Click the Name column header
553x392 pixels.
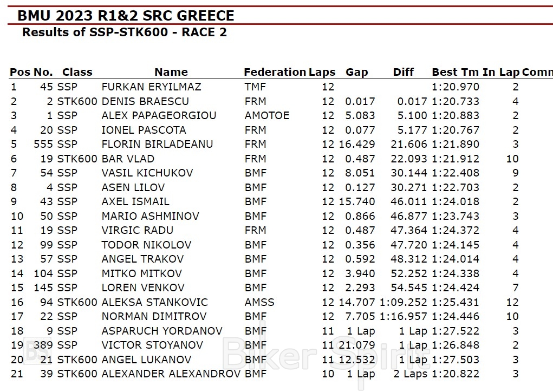point(171,72)
